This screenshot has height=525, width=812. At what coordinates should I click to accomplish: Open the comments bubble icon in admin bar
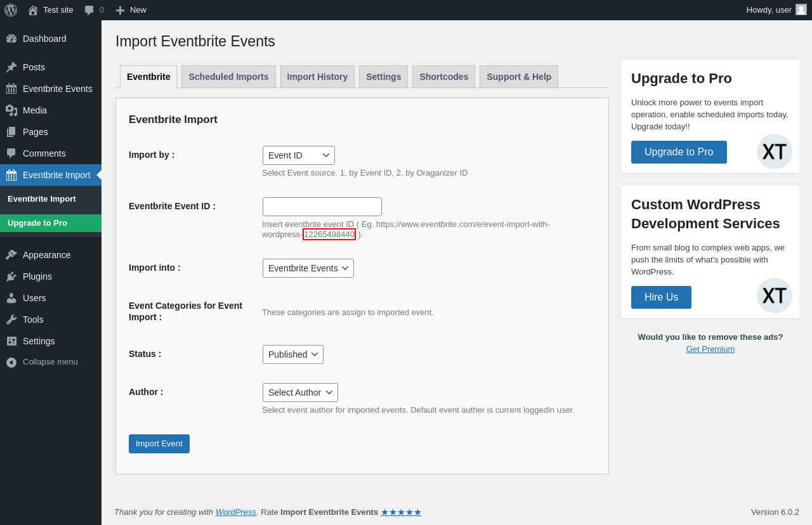click(89, 10)
